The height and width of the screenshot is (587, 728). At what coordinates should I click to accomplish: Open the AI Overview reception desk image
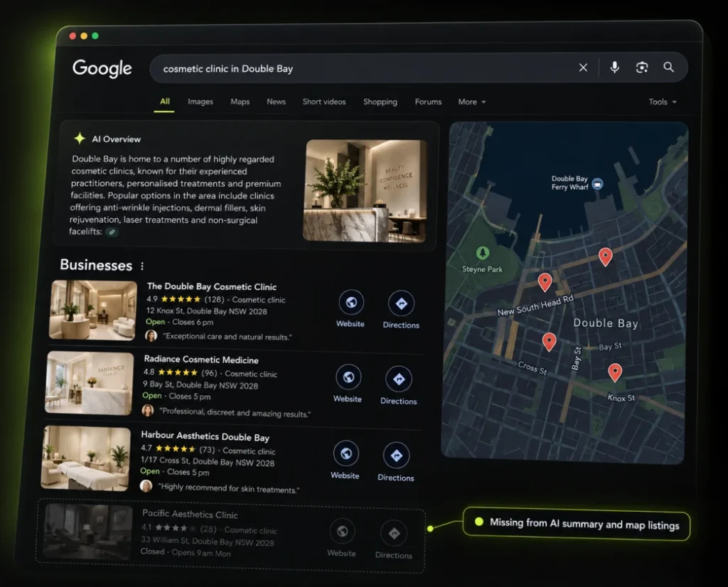(365, 190)
